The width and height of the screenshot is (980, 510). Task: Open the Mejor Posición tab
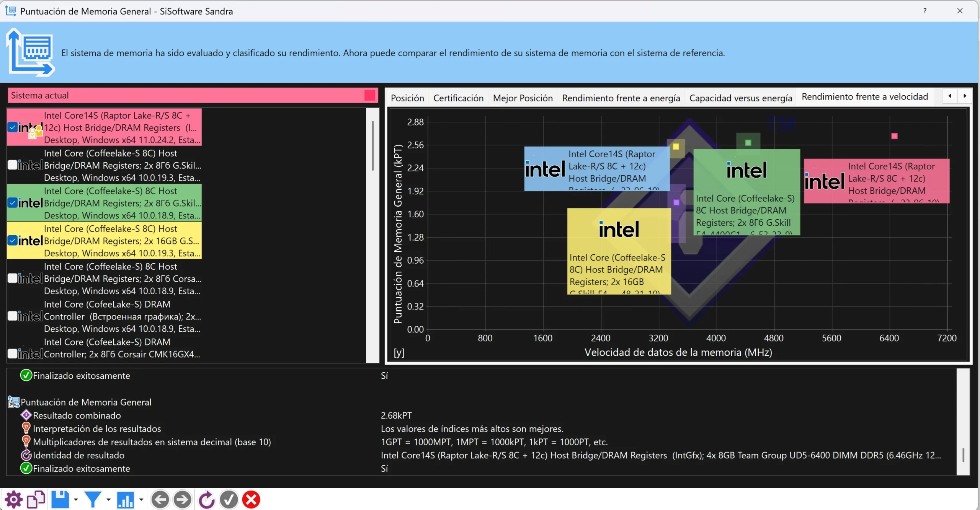(523, 98)
